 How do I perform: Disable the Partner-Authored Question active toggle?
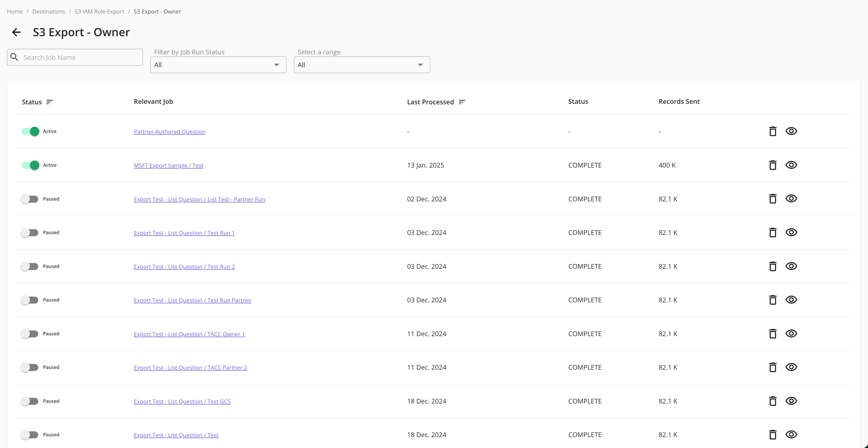pyautogui.click(x=30, y=131)
